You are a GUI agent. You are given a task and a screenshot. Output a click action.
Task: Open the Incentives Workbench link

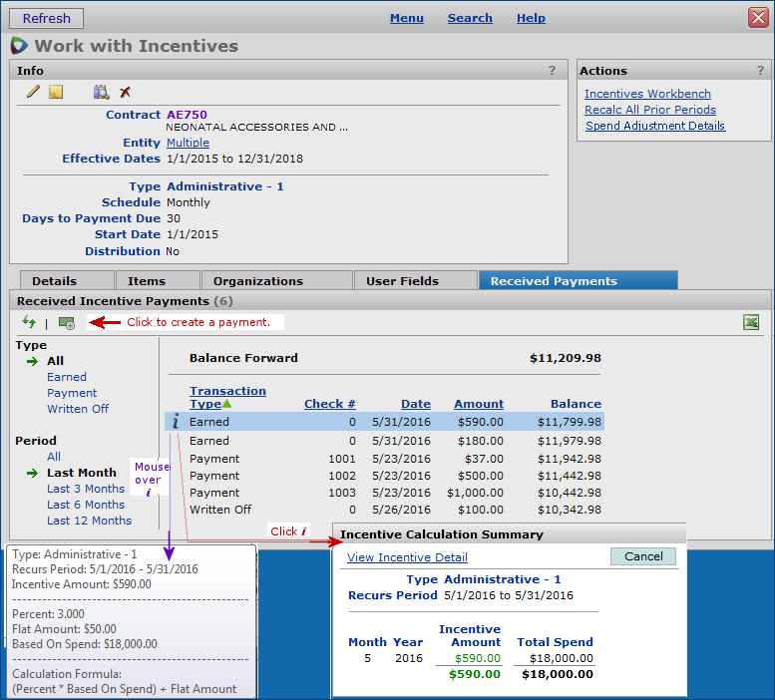click(647, 94)
